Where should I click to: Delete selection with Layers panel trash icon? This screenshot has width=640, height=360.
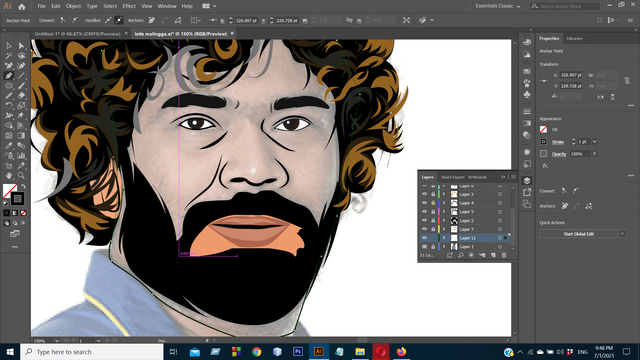pos(504,255)
